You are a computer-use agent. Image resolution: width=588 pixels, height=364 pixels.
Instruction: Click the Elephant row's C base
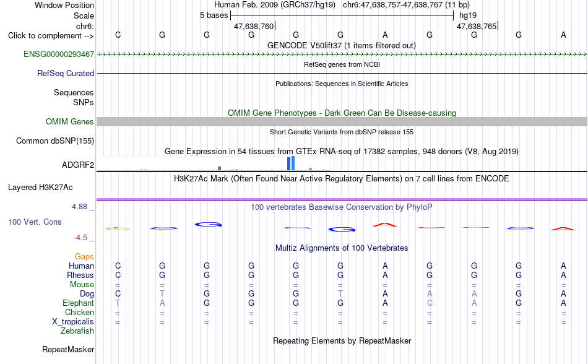tap(430, 303)
